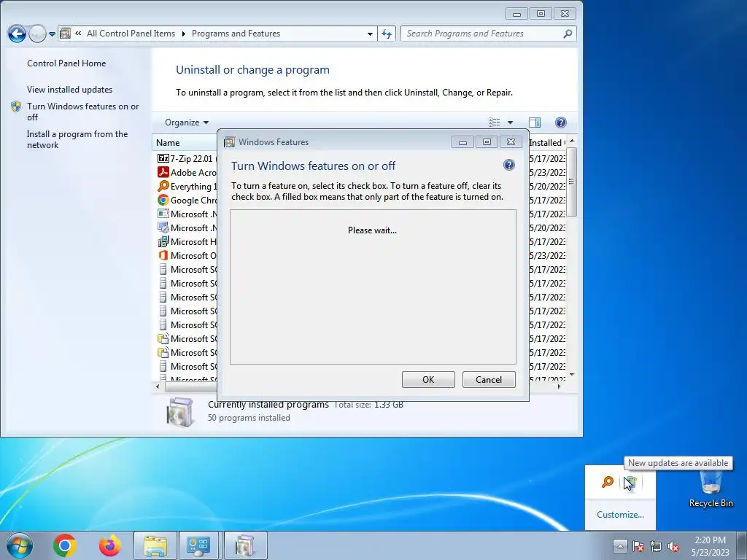Image resolution: width=747 pixels, height=560 pixels.
Task: Open the recent pages dropdown arrow
Action: [52, 34]
